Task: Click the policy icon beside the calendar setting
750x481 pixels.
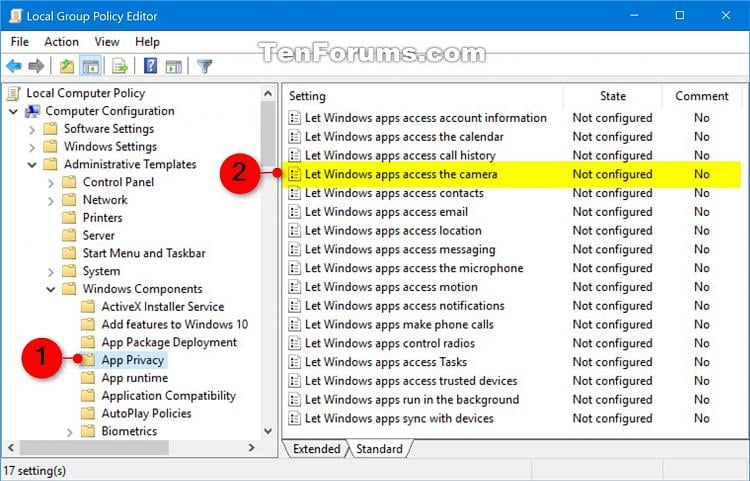Action: [295, 137]
